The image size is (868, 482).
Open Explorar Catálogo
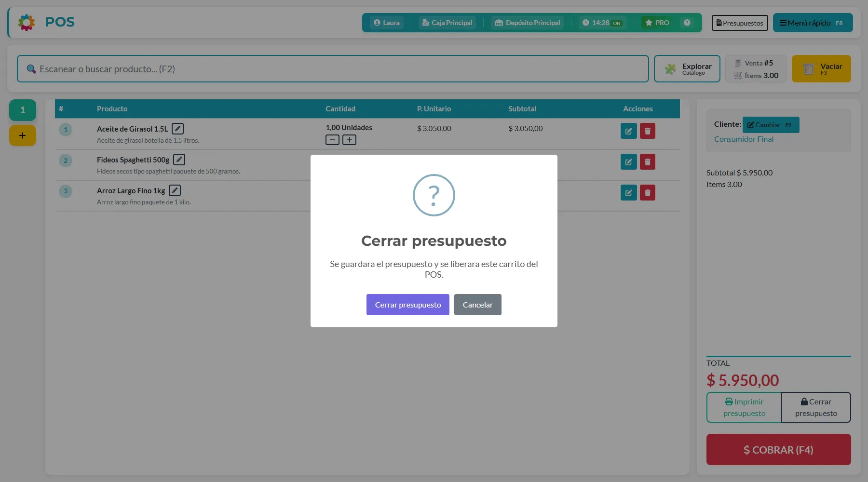687,69
